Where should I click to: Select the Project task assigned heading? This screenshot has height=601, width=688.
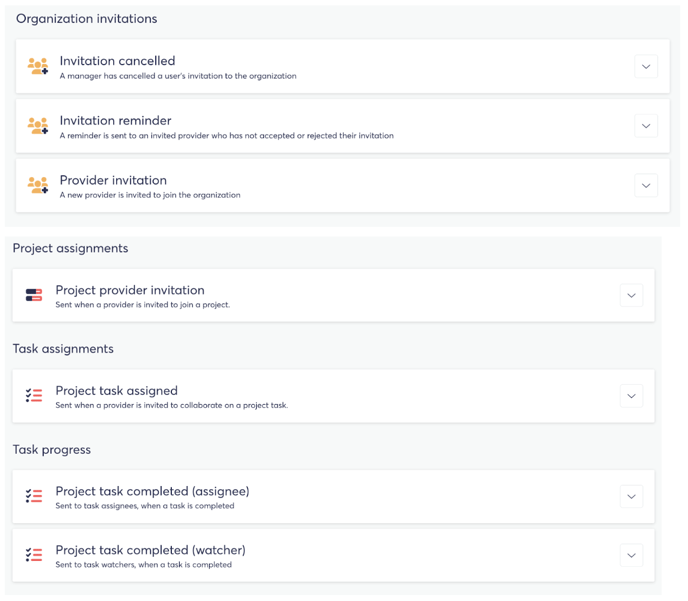click(x=117, y=390)
